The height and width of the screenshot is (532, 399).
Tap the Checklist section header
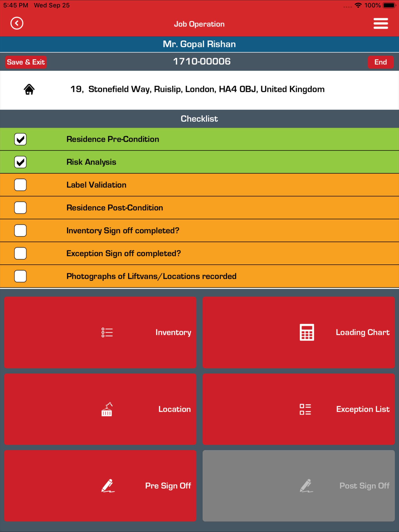tap(199, 119)
